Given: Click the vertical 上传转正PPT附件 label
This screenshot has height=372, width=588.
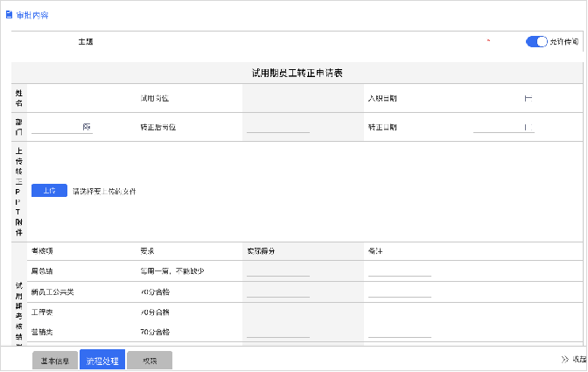Looking at the screenshot, I should coord(18,192).
